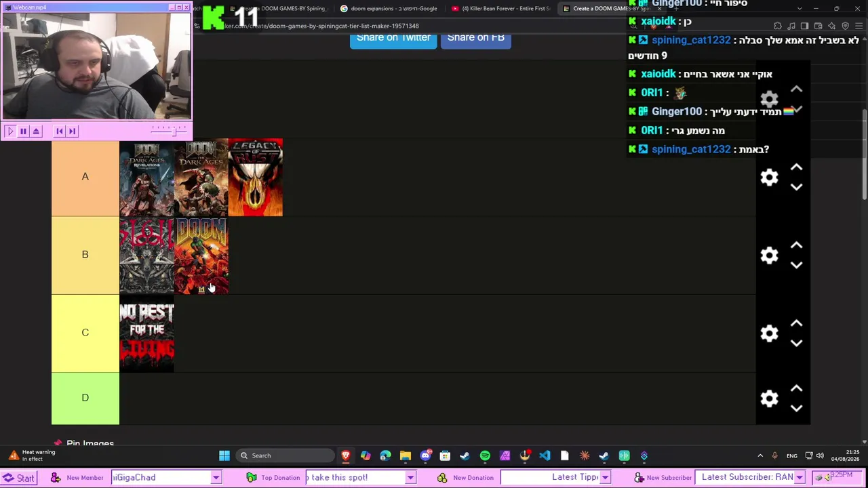Skip to previous track in webcam player

click(x=60, y=131)
